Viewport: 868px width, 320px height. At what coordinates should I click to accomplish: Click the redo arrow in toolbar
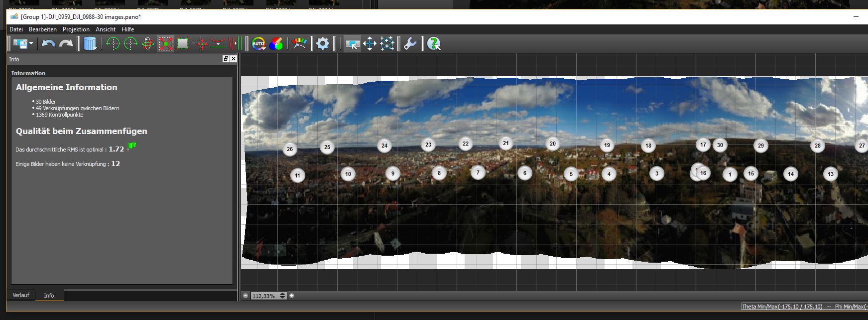click(x=66, y=44)
